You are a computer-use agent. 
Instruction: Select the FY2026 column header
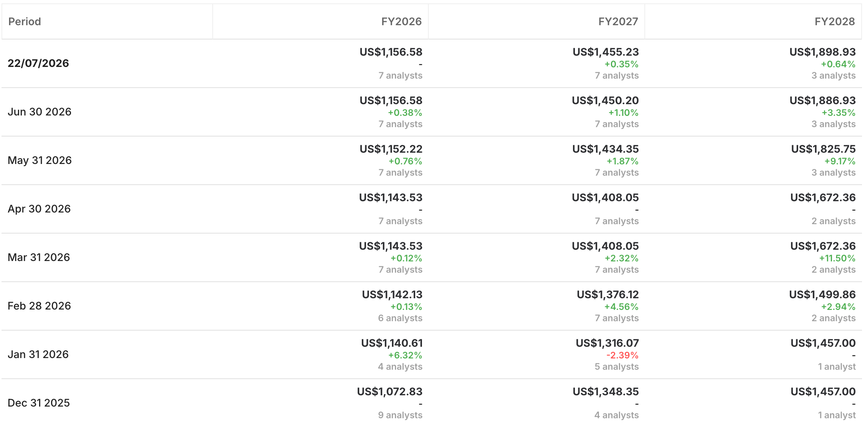[401, 21]
